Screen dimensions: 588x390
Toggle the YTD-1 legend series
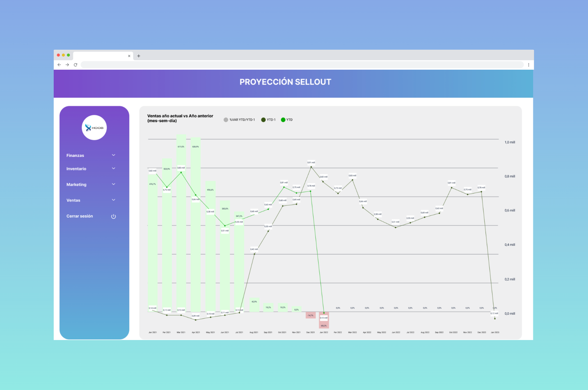tap(268, 120)
